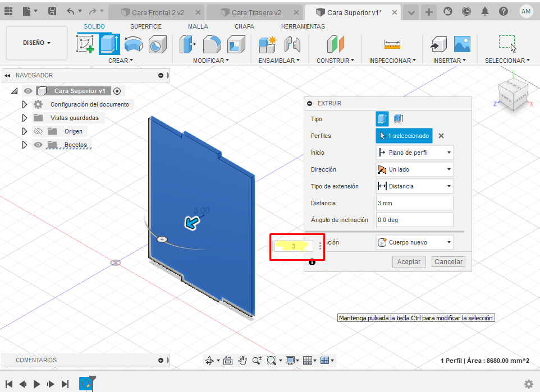Click the Measure ruler icon
540x392 pixels.
(x=392, y=44)
